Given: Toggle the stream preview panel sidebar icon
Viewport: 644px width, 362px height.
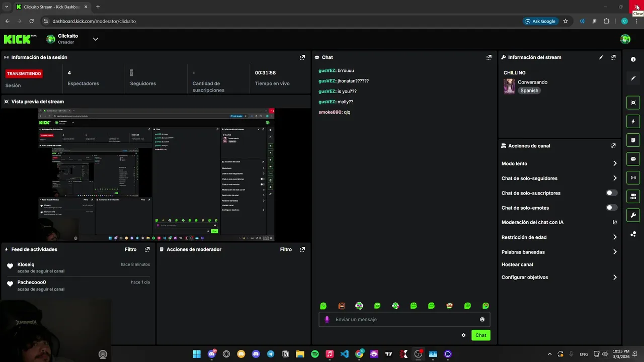Looking at the screenshot, I should (633, 103).
